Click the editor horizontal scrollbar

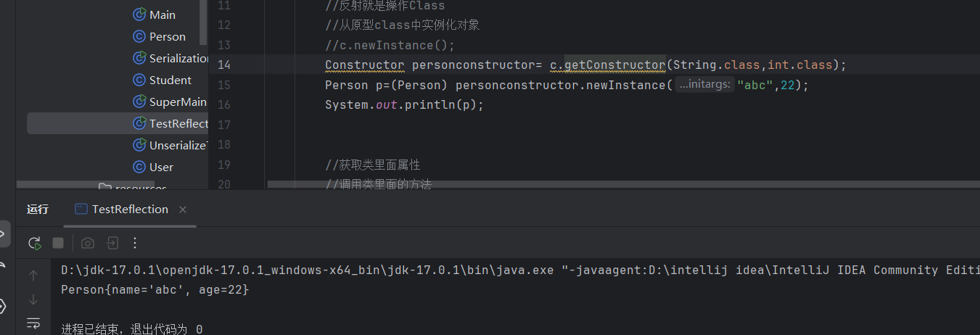pyautogui.click(x=508, y=184)
